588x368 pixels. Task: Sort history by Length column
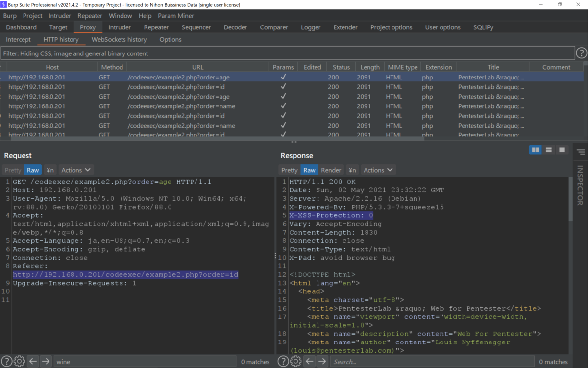click(x=370, y=67)
